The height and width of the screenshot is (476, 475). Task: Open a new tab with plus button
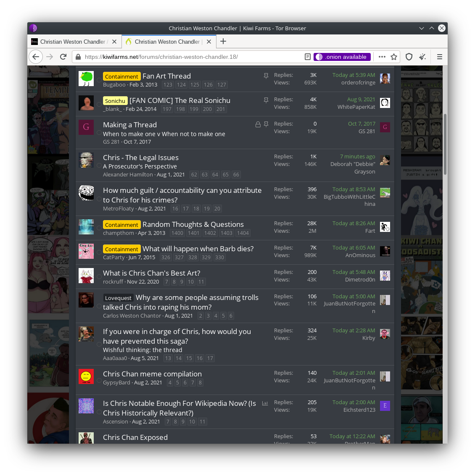click(223, 41)
